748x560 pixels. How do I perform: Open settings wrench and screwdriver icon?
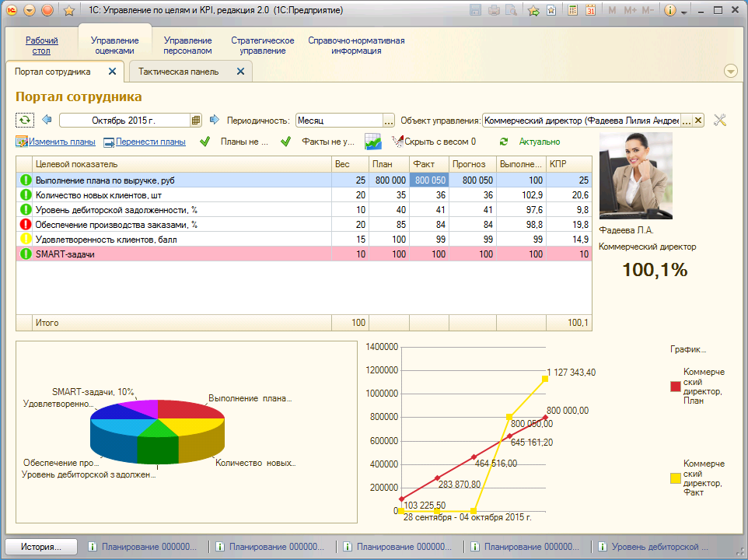719,121
